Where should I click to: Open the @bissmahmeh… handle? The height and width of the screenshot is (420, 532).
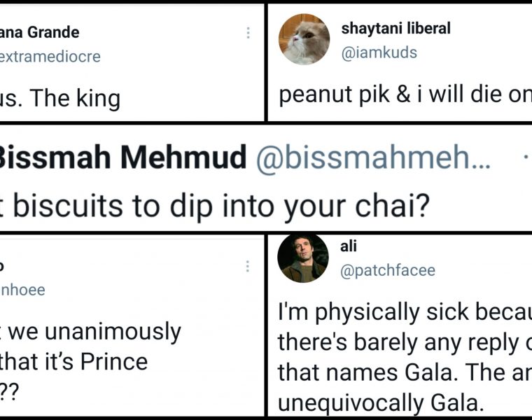click(374, 158)
